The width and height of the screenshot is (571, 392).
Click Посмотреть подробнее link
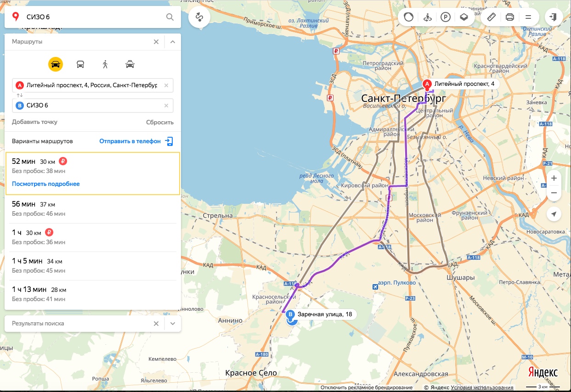click(x=46, y=184)
